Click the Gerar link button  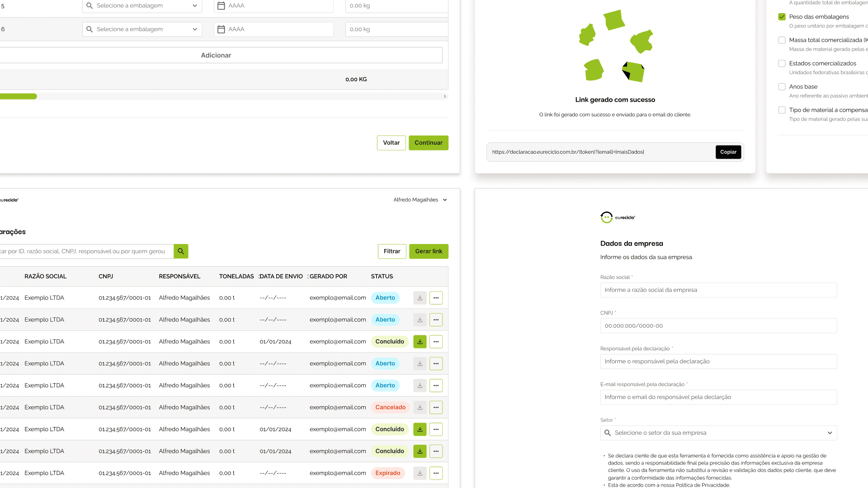pyautogui.click(x=428, y=251)
